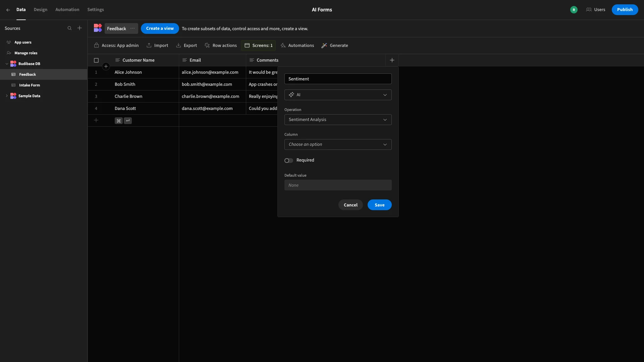Open Access: App admin settings
The image size is (644, 362).
coord(116,46)
